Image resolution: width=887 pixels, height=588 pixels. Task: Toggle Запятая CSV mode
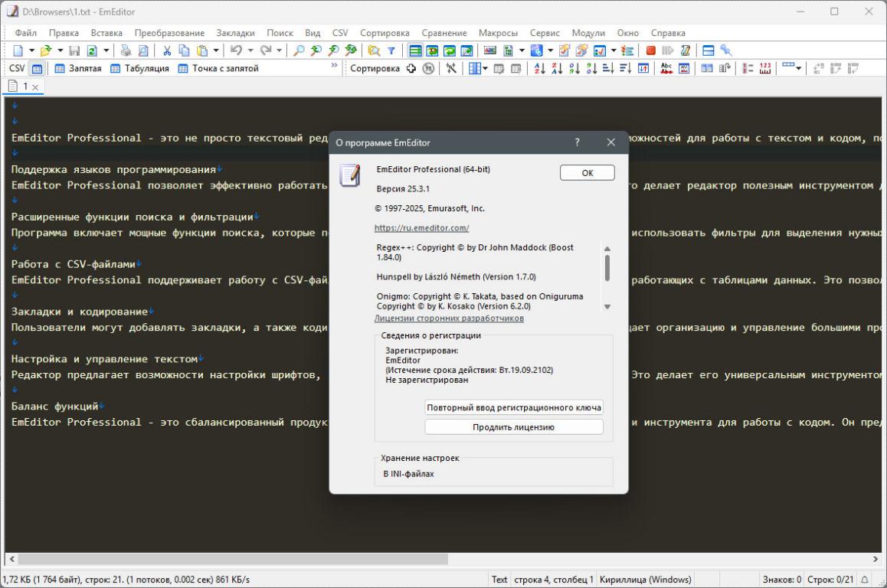78,68
